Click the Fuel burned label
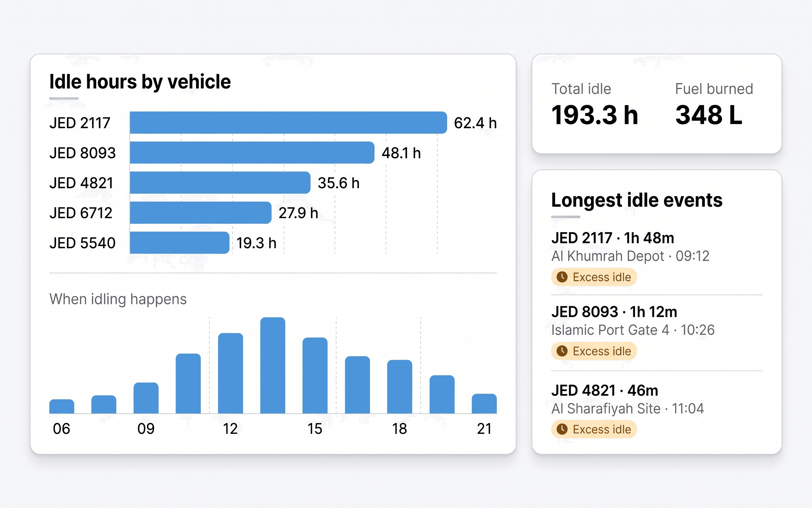Screen dimensions: 812x508 [714, 89]
